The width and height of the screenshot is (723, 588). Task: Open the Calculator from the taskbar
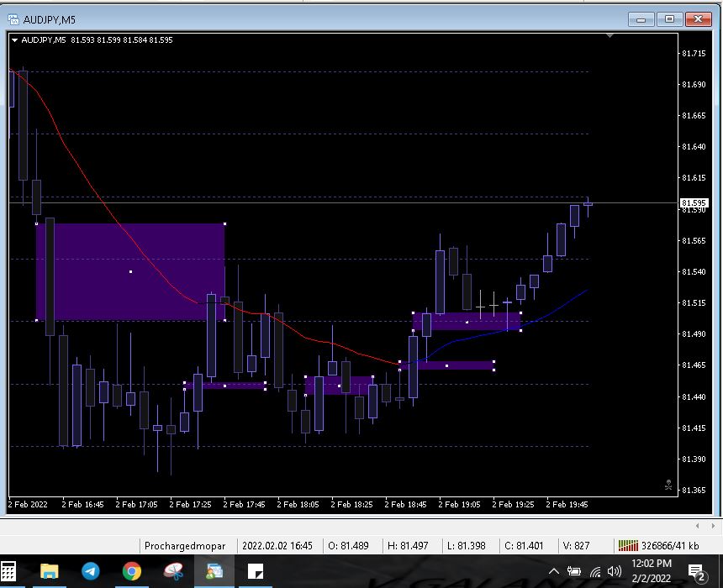tap(8, 571)
